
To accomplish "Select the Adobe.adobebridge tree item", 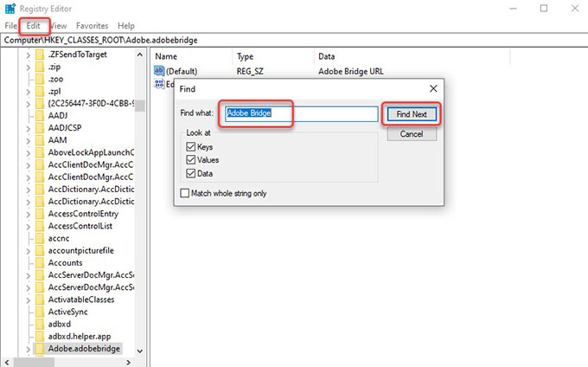I will point(84,349).
